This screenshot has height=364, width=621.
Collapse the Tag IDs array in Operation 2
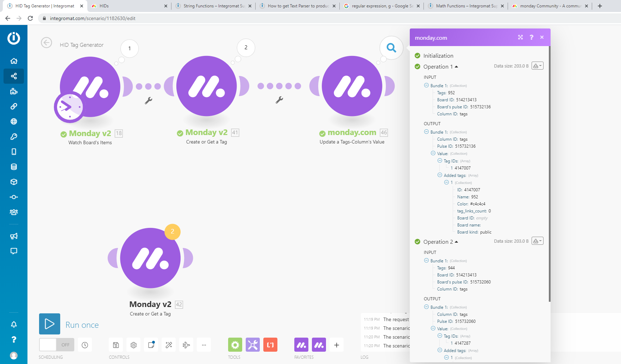click(440, 336)
